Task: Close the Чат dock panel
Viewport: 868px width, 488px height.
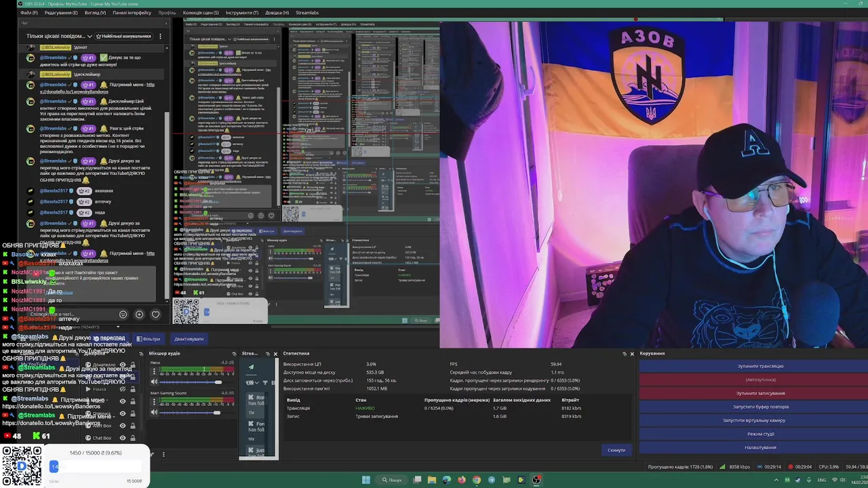Action: point(166,23)
